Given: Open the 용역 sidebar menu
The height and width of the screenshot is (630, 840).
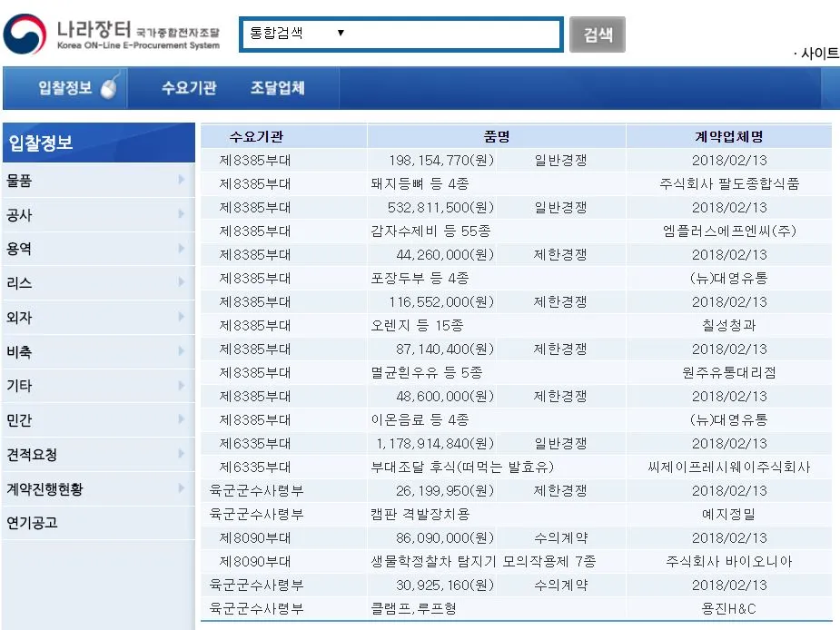Looking at the screenshot, I should pyautogui.click(x=99, y=249).
